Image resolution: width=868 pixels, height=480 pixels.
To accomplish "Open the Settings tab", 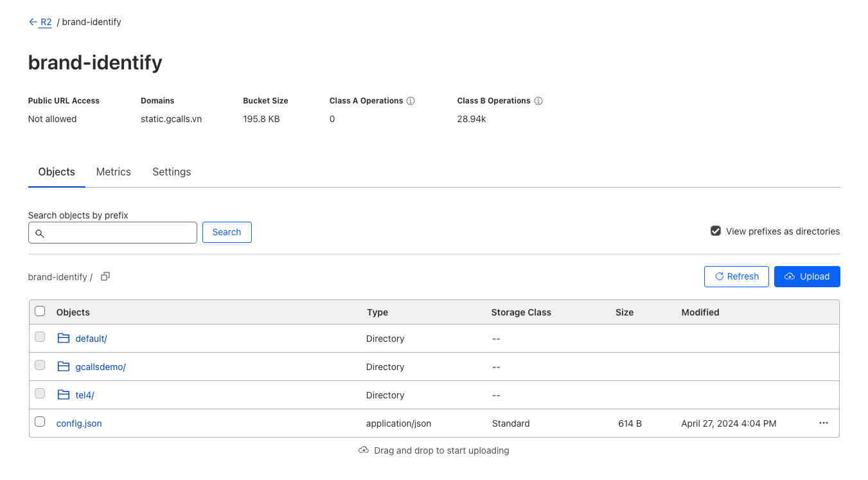I will coord(172,172).
